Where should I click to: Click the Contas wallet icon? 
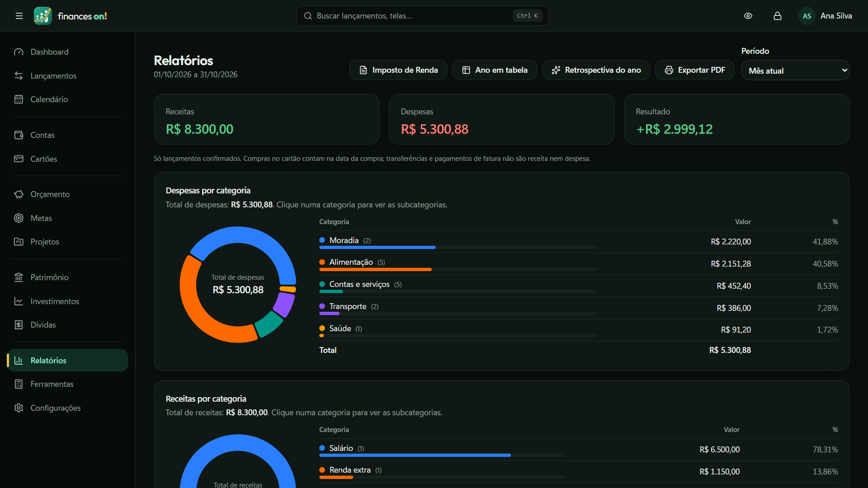tap(19, 135)
